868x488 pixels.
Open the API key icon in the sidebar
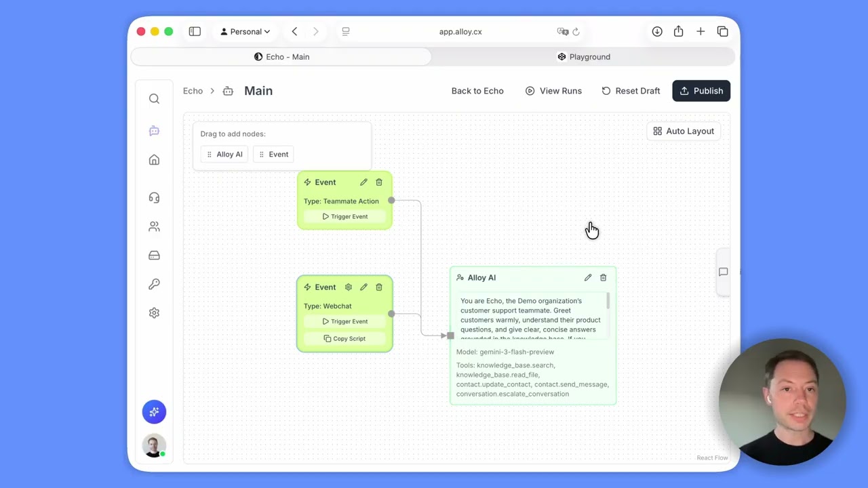[154, 284]
